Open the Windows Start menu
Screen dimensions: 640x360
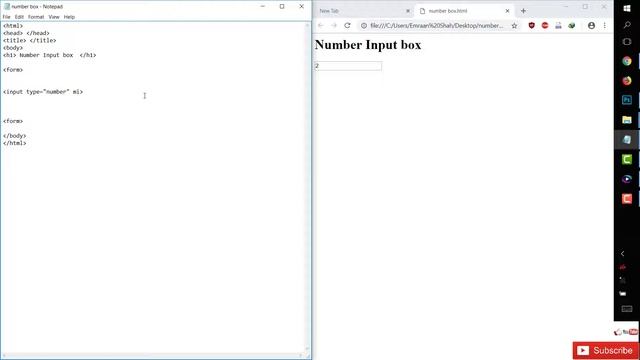627,8
